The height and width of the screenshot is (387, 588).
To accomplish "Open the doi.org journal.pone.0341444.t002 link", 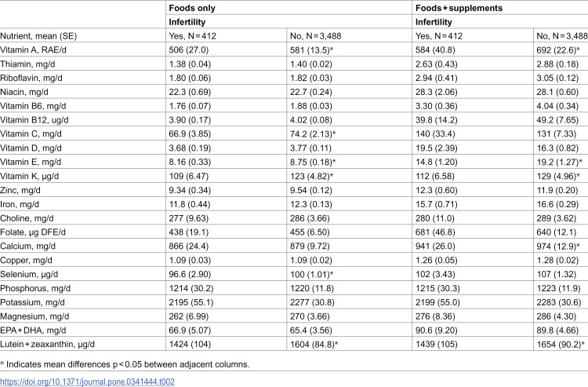I will [x=87, y=382].
